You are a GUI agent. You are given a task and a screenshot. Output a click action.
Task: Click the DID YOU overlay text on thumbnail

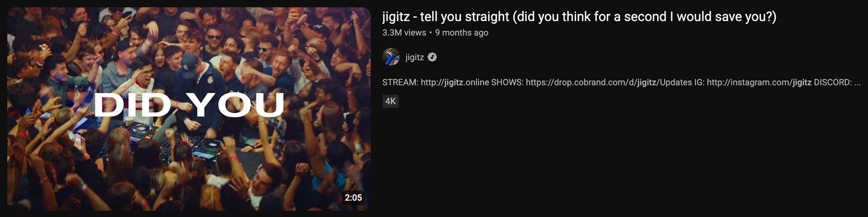click(189, 105)
